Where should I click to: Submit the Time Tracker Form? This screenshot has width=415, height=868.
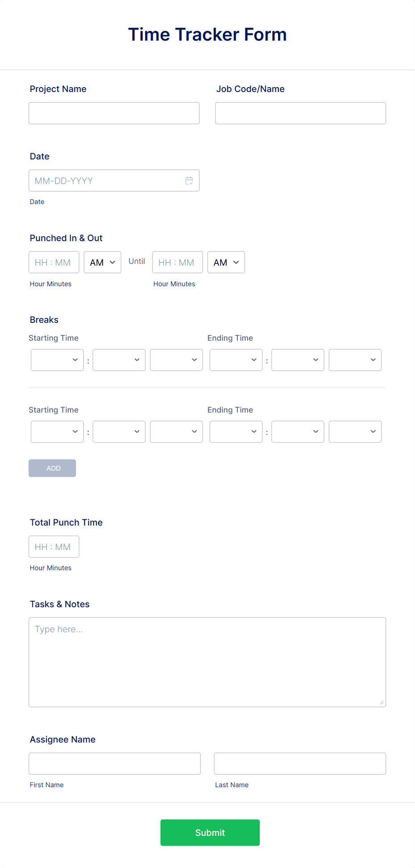pos(210,832)
